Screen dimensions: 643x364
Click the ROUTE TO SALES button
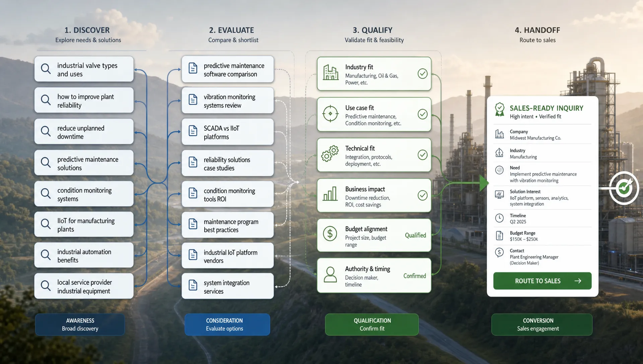coord(543,281)
